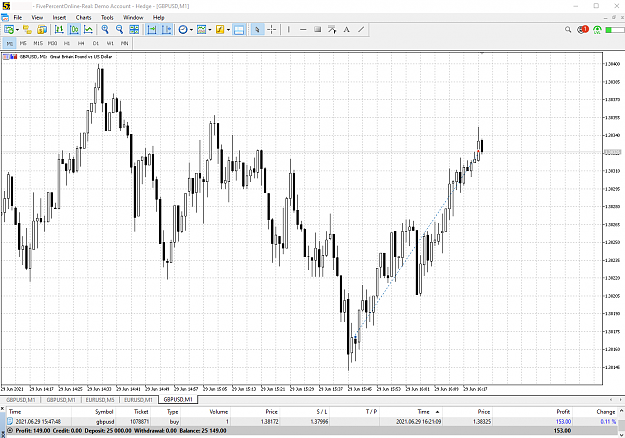Switch timeframe to M30
Viewport: 625px width, 438px height.
click(x=52, y=43)
